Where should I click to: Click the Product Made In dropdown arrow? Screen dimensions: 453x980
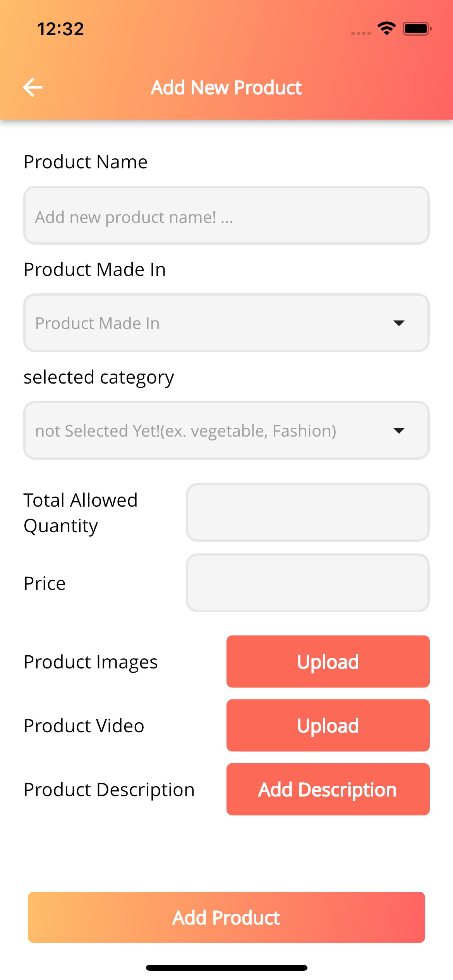(x=399, y=323)
